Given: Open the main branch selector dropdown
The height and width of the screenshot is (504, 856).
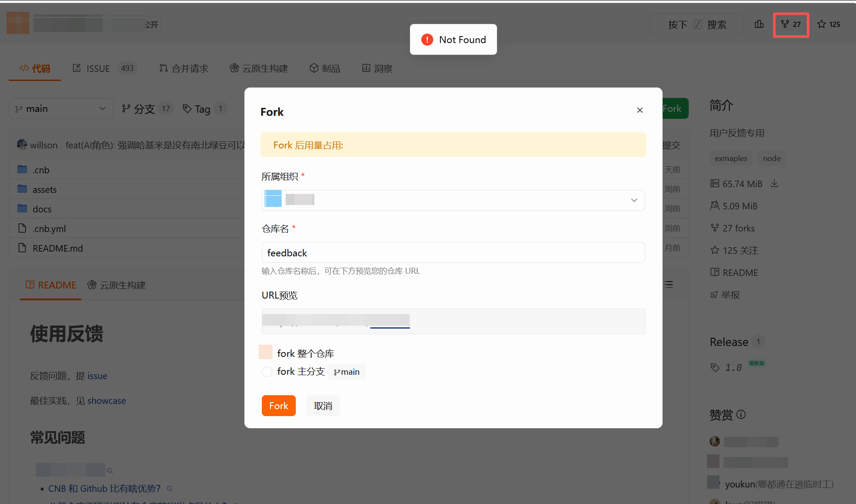Looking at the screenshot, I should coord(61,109).
